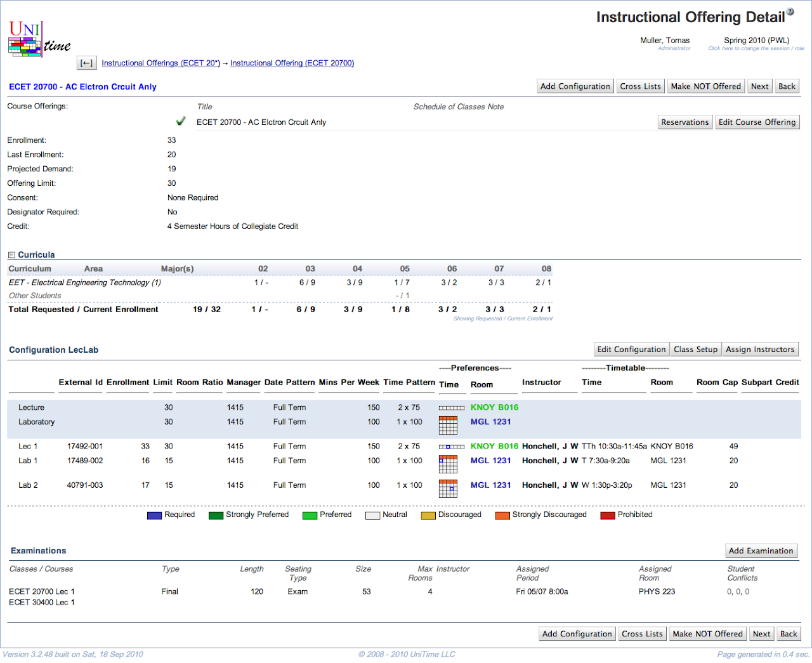812x663 pixels.
Task: Click External Id 17492-001
Action: [84, 447]
